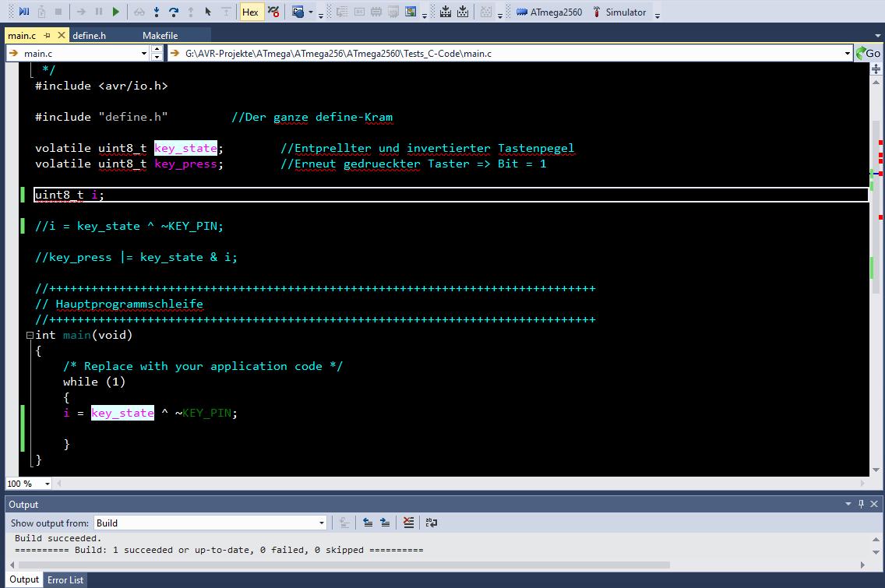Go to previous message in Output
The width and height of the screenshot is (885, 588).
368,523
